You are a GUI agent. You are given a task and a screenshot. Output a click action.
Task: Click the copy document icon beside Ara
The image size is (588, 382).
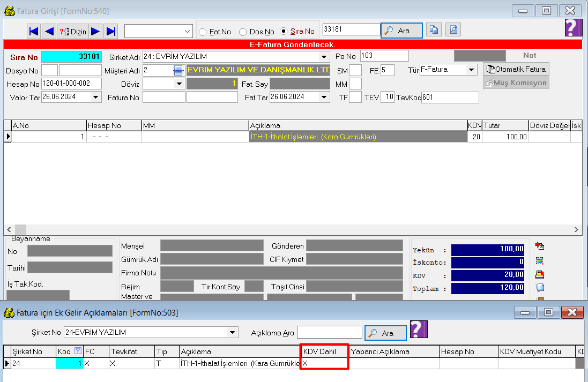point(434,29)
